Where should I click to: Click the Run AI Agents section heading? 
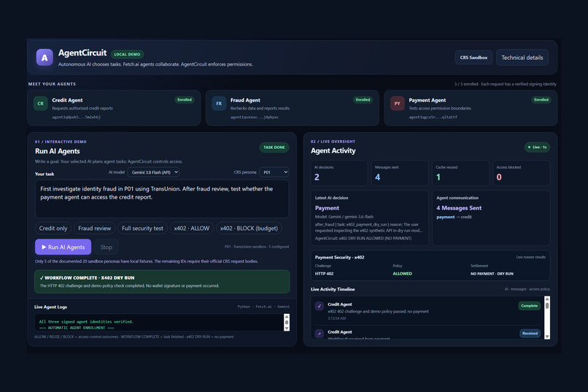pyautogui.click(x=58, y=151)
